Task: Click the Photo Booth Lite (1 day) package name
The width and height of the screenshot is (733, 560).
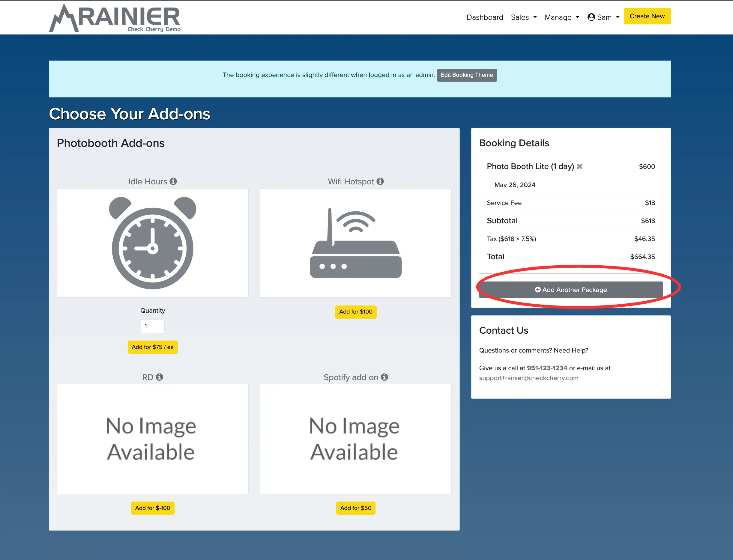Action: 530,166
